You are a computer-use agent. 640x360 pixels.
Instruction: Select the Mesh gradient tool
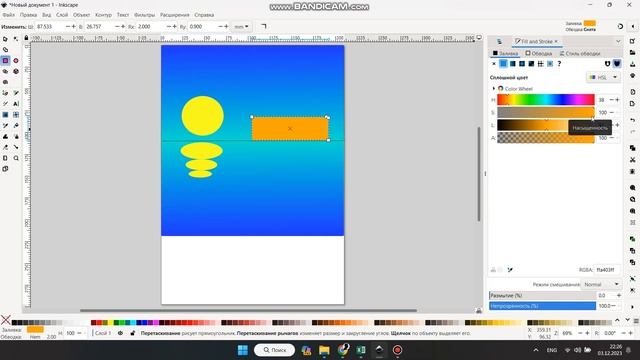(16, 115)
